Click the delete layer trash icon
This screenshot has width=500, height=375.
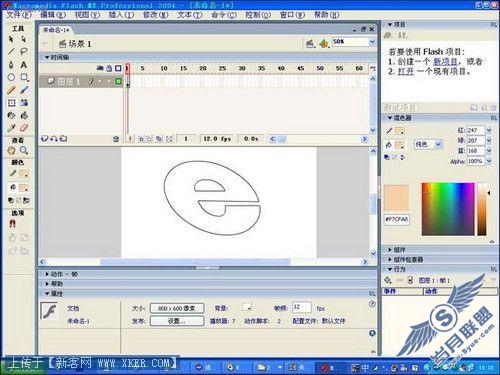[116, 139]
